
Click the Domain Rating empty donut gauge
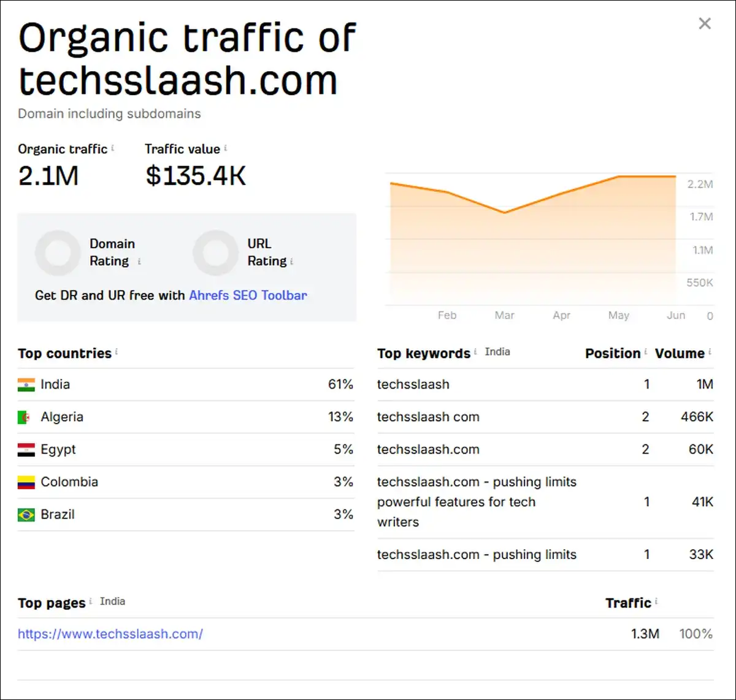(58, 253)
